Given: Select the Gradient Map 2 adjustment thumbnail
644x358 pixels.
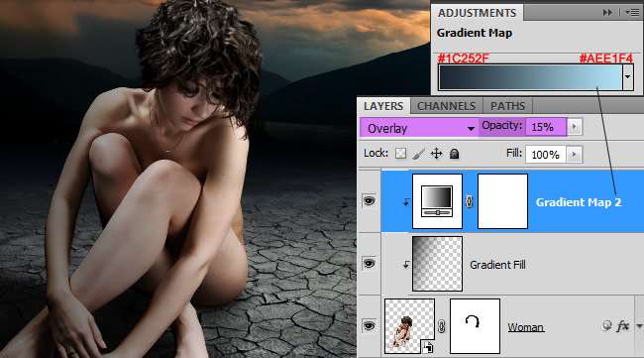Looking at the screenshot, I should 437,201.
